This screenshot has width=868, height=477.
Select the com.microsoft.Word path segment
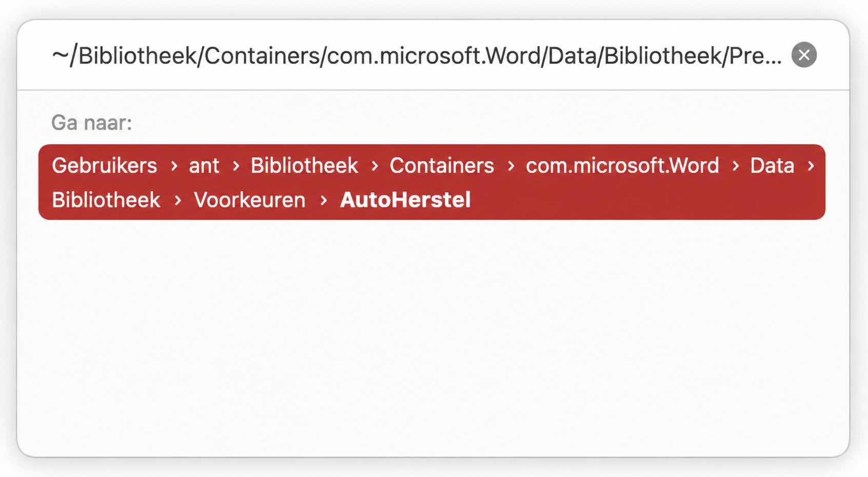(x=622, y=166)
